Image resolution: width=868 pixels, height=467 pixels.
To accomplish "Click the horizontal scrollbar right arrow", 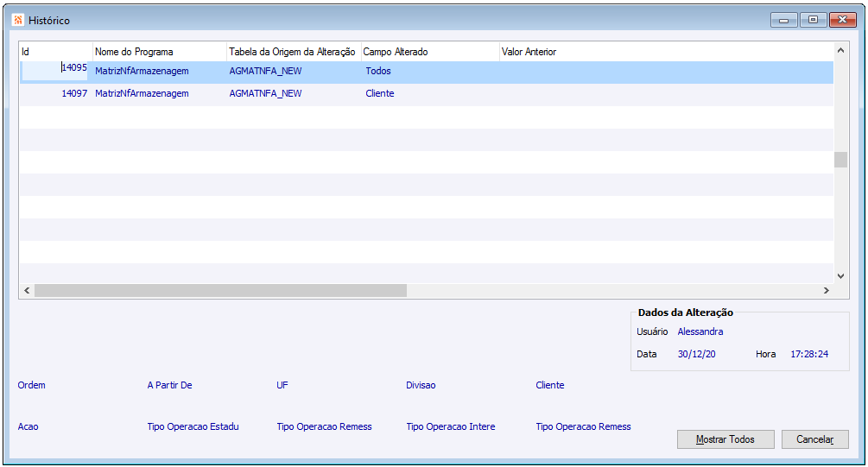I will click(826, 291).
